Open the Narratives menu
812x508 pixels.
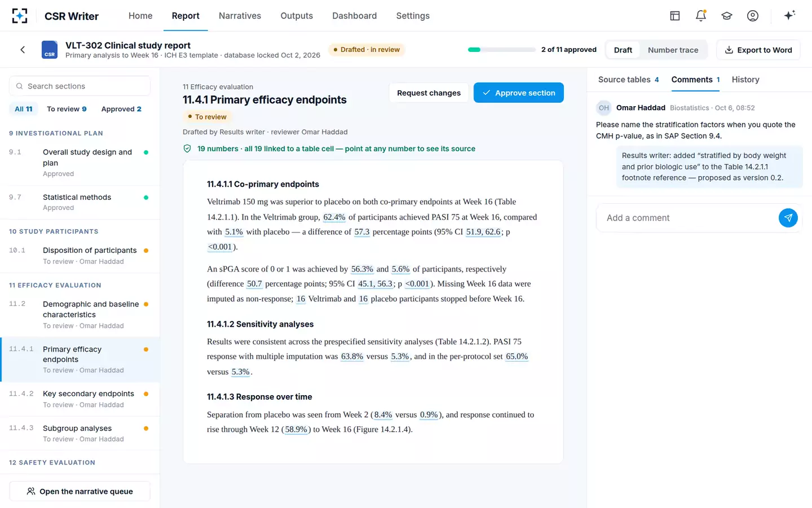click(240, 16)
